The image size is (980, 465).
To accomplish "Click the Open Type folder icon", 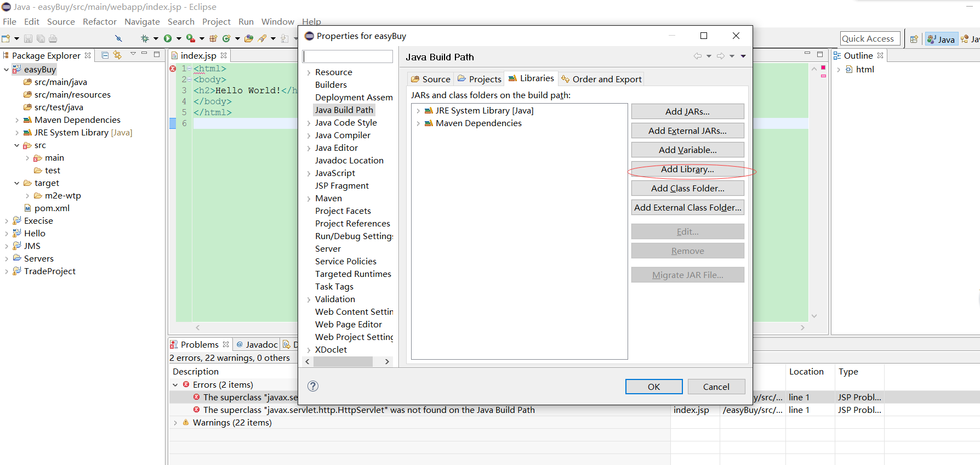I will tap(249, 38).
